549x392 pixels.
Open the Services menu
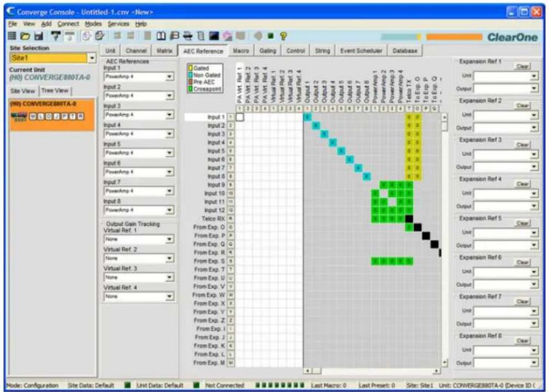tap(118, 24)
